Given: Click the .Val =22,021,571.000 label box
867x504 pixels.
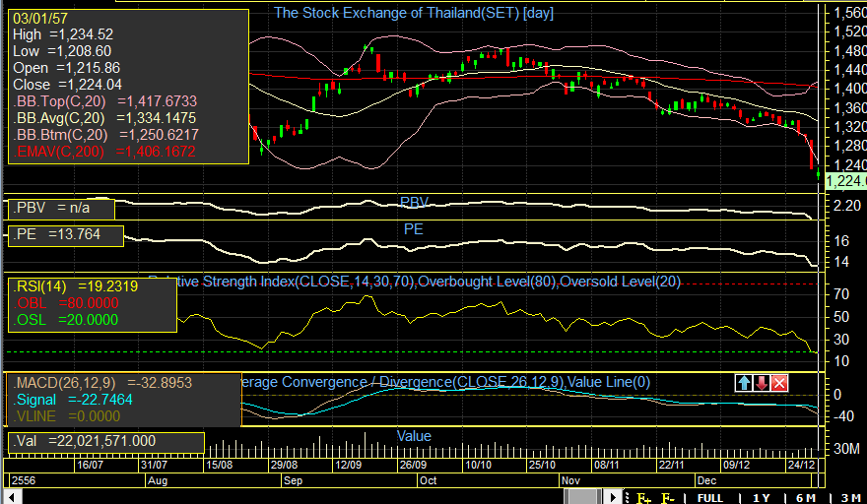Looking at the screenshot, I should (x=106, y=442).
